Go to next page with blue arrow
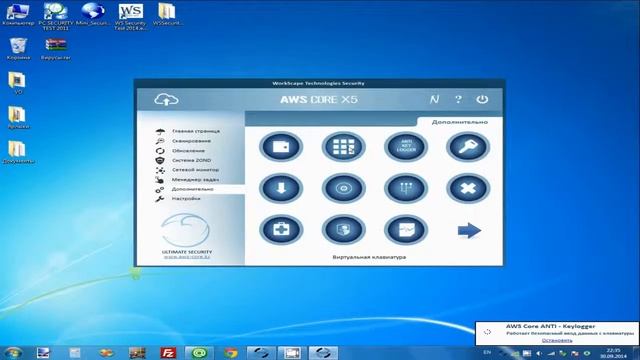Image resolution: width=640 pixels, height=360 pixels. pos(469,230)
